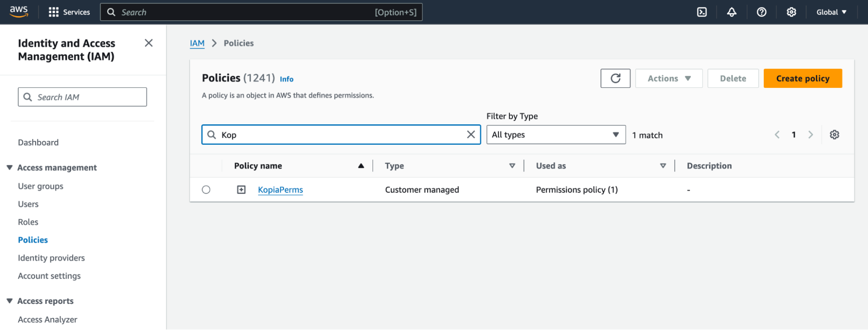
Task: Clear the Kop filter text
Action: click(x=471, y=135)
